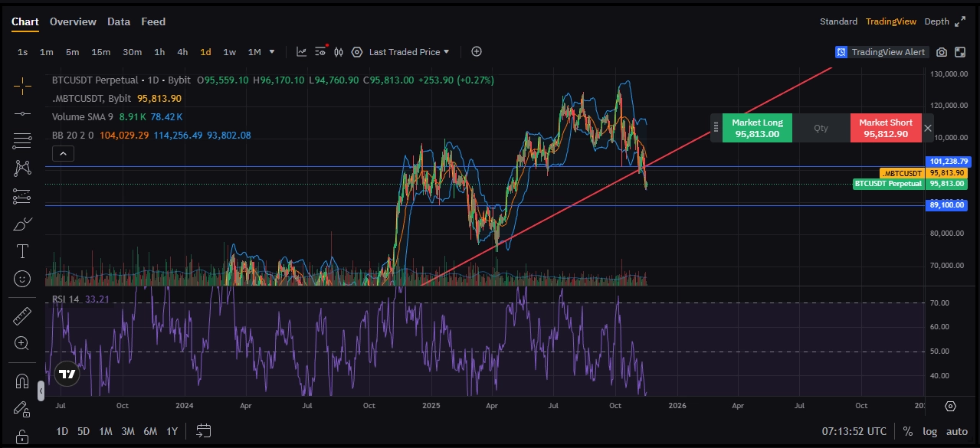Collapse the drawing toolbar side handle
This screenshot has width=980, height=448.
tap(41, 391)
